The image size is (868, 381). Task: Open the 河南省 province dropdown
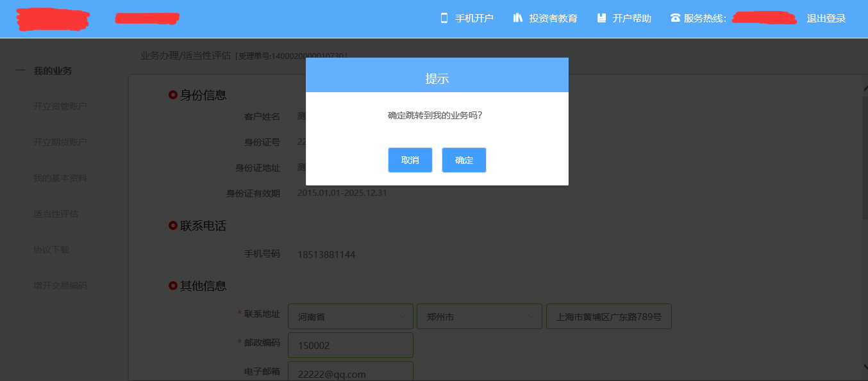350,316
